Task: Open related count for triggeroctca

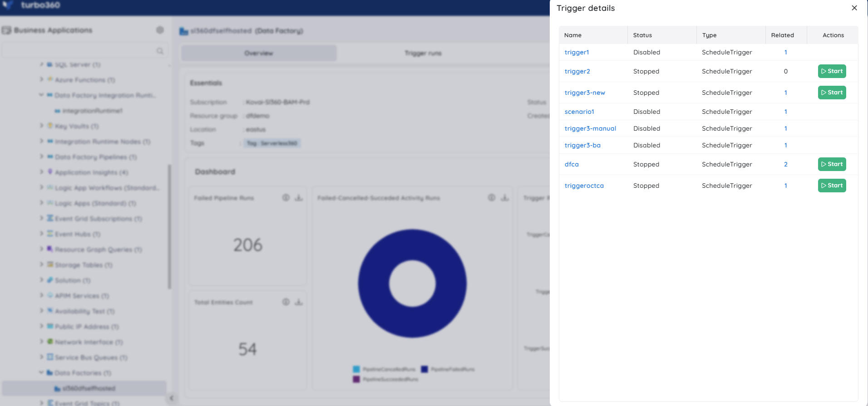Action: pos(785,186)
